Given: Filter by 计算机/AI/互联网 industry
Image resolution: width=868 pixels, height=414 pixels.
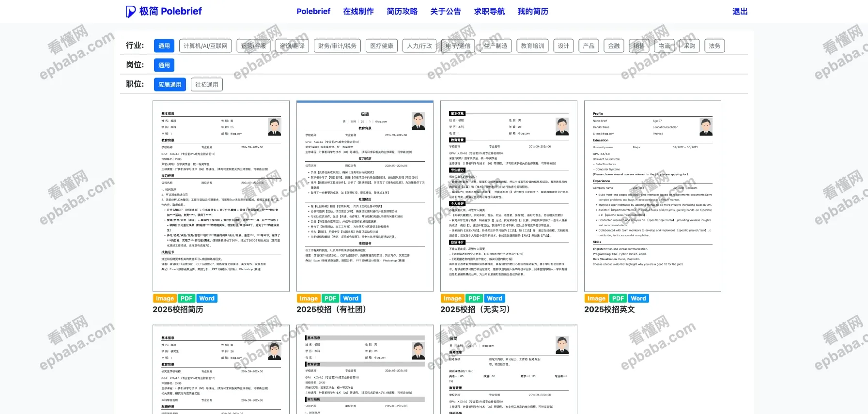Looking at the screenshot, I should coord(205,46).
